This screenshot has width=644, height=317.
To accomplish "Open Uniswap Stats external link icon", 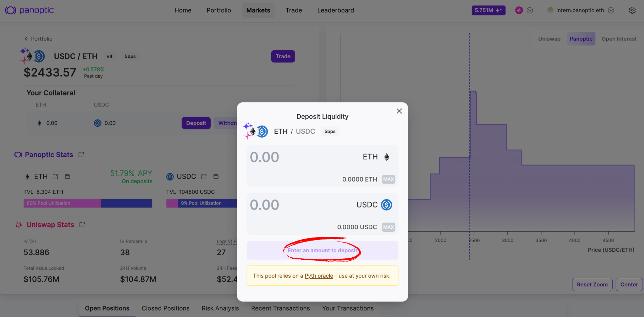I will pos(82,225).
